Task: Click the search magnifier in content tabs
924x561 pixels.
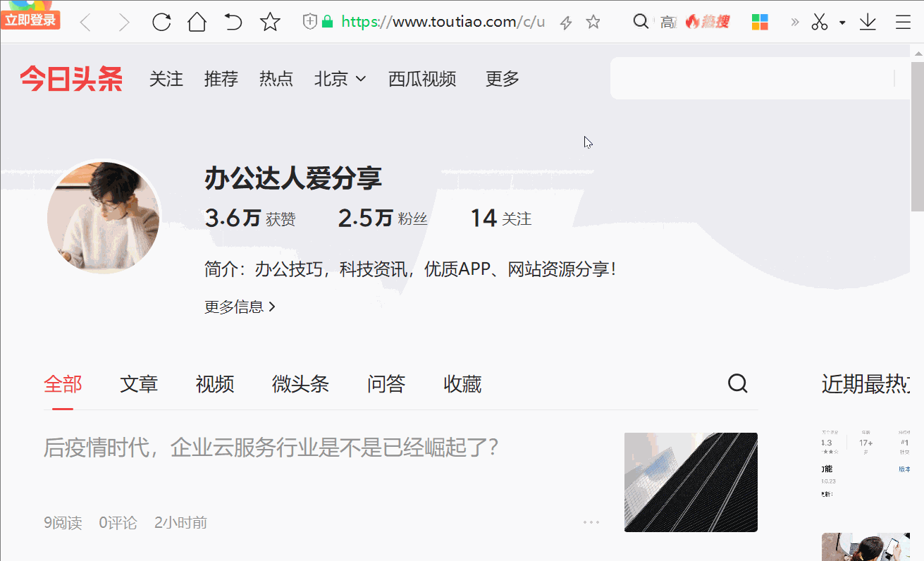Action: point(737,384)
